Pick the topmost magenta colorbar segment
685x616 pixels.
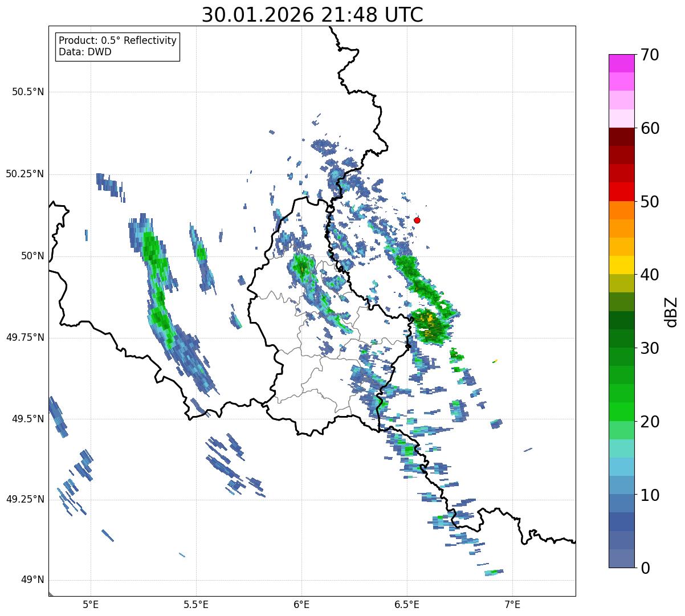pyautogui.click(x=621, y=63)
